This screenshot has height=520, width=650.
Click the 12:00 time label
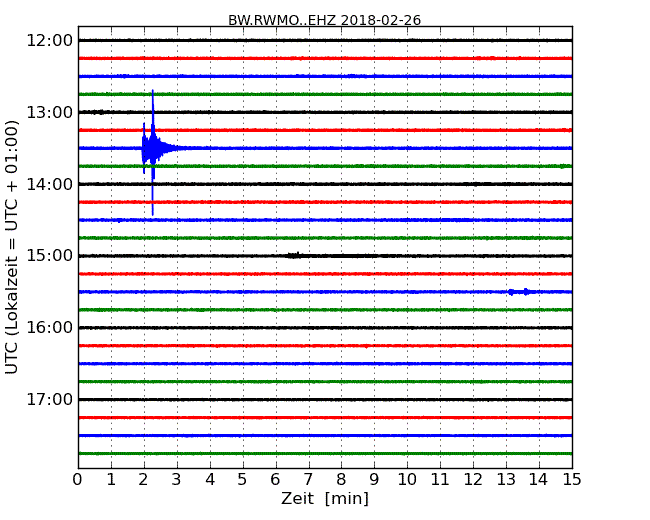click(x=50, y=41)
